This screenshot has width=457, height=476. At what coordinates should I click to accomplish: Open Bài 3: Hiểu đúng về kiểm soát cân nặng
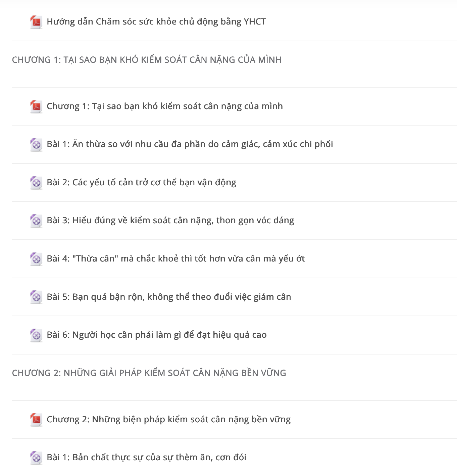click(170, 221)
